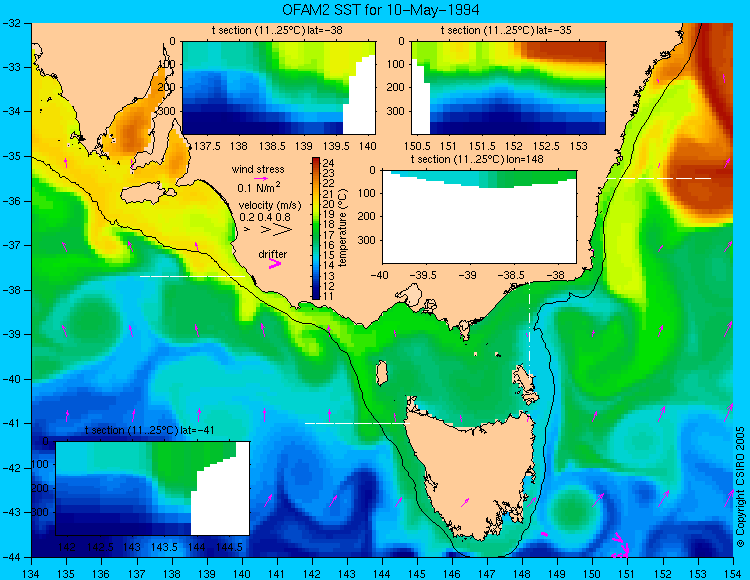Click the 143.5 tick in the lat=-41 section
Screen dimensions: 750x580
(x=165, y=547)
